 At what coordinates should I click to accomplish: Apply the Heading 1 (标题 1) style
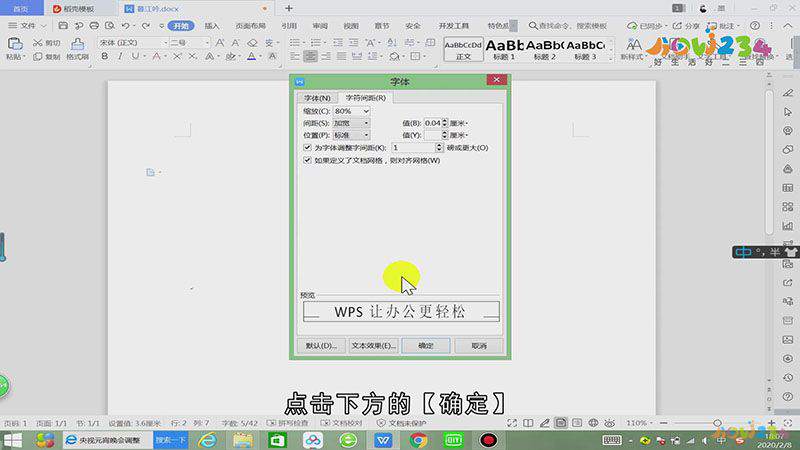point(504,49)
